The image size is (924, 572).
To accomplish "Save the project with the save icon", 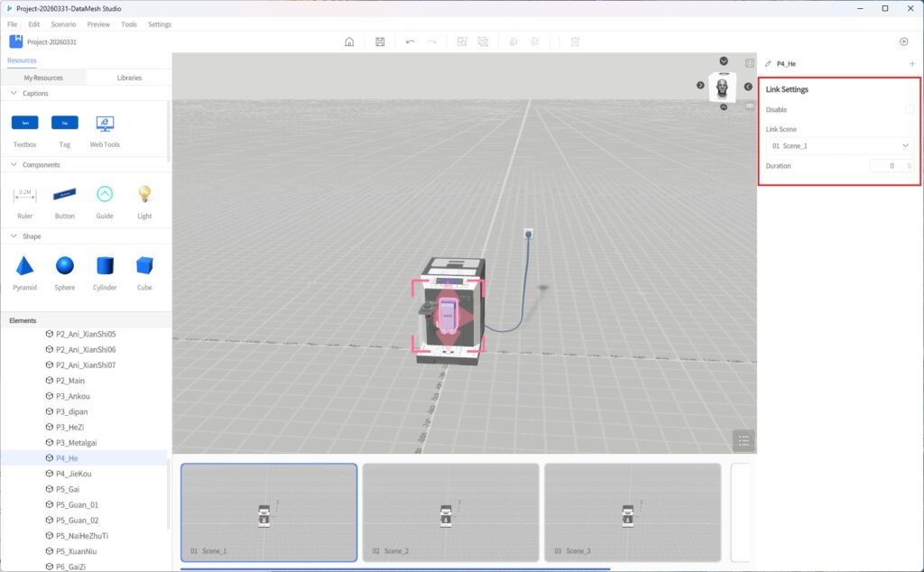I will click(380, 42).
